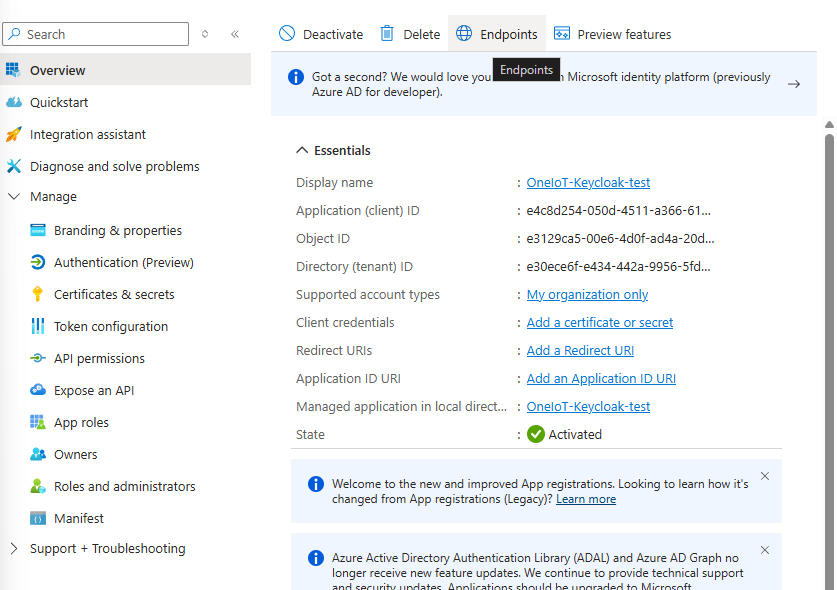Click Learn more link in welcome banner
Screen dimensions: 837x590
coord(586,499)
